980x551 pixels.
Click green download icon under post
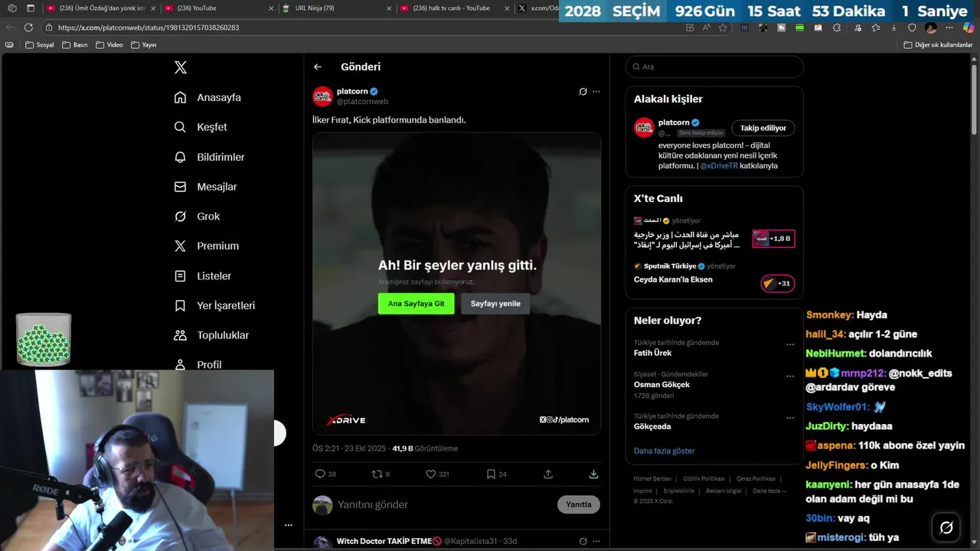point(593,474)
